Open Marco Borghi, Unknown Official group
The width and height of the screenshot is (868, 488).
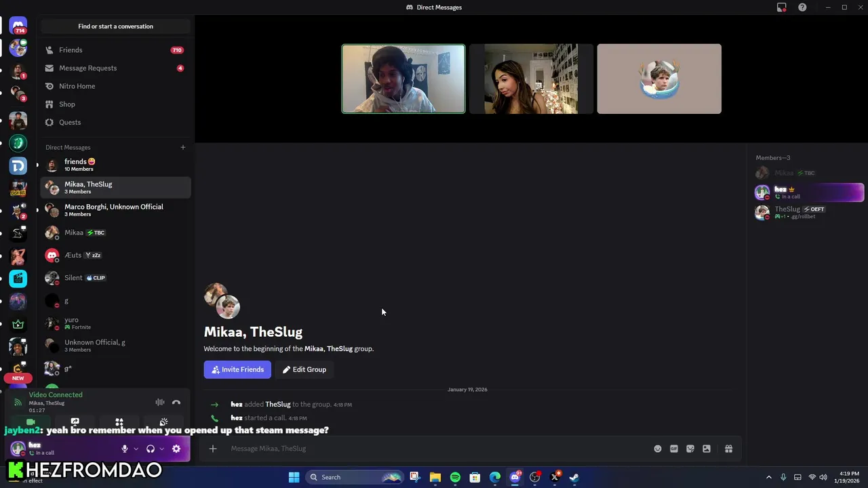pyautogui.click(x=115, y=210)
